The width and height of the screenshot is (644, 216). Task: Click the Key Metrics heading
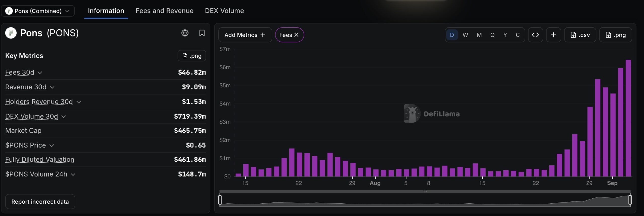(24, 56)
